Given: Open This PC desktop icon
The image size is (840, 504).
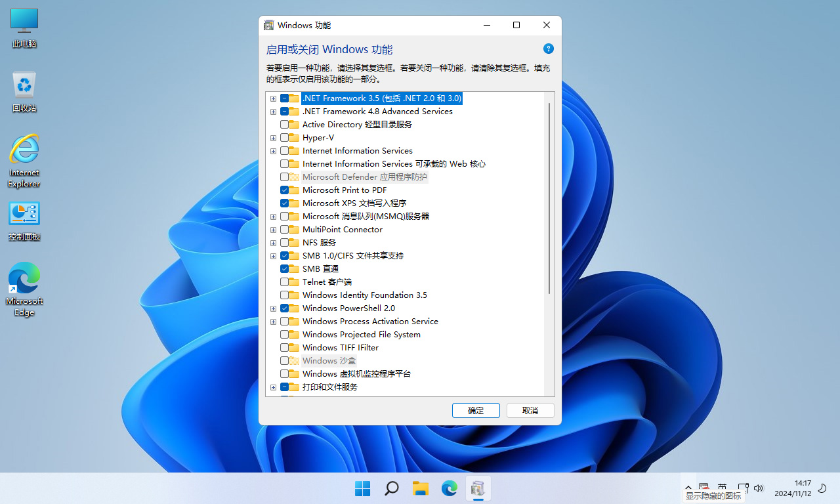Looking at the screenshot, I should coord(24,29).
